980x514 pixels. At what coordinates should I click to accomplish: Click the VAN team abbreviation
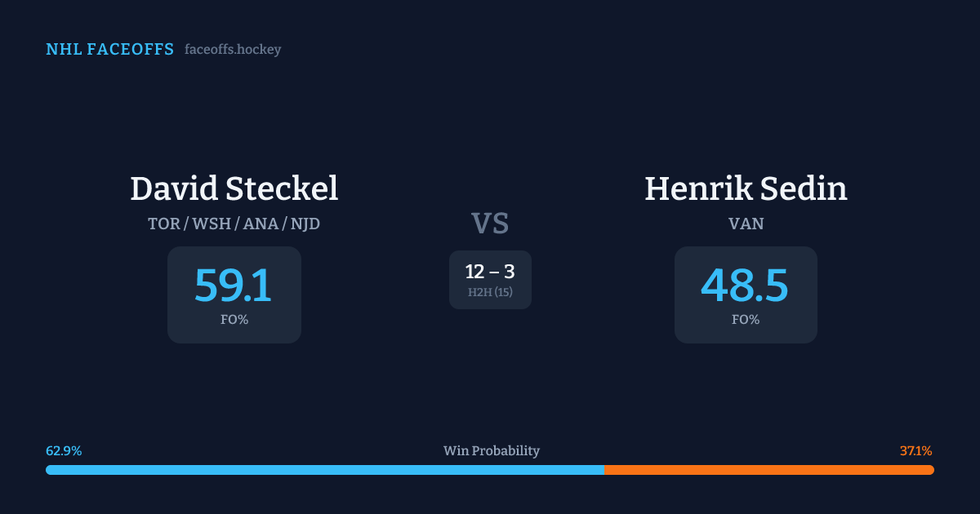tap(746, 224)
